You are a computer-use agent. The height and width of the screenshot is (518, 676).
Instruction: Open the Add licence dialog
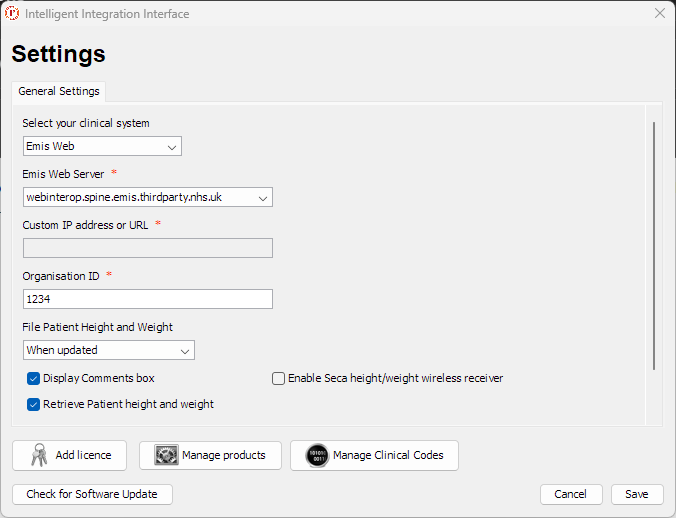click(x=69, y=455)
